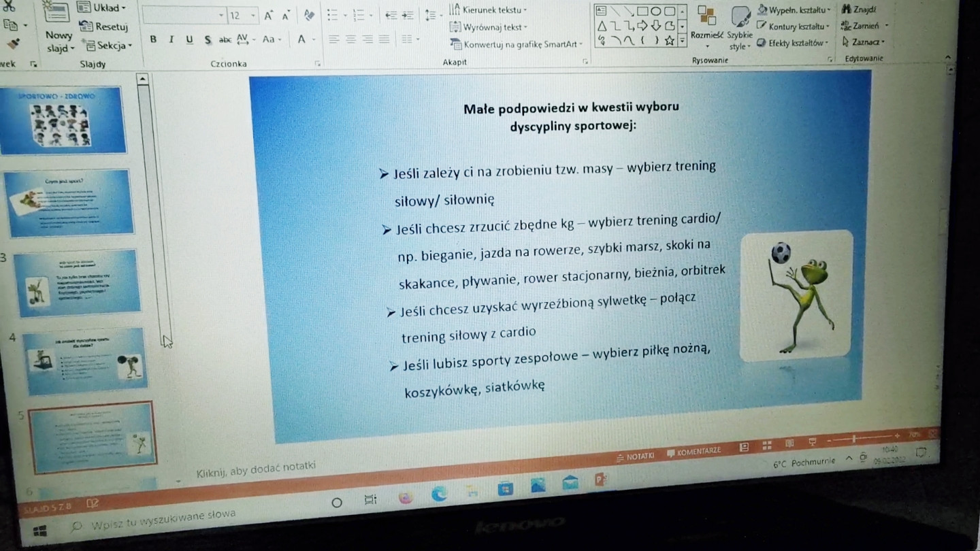Screen dimensions: 980x551
Task: Open the font color A dropdown
Action: pos(306,39)
